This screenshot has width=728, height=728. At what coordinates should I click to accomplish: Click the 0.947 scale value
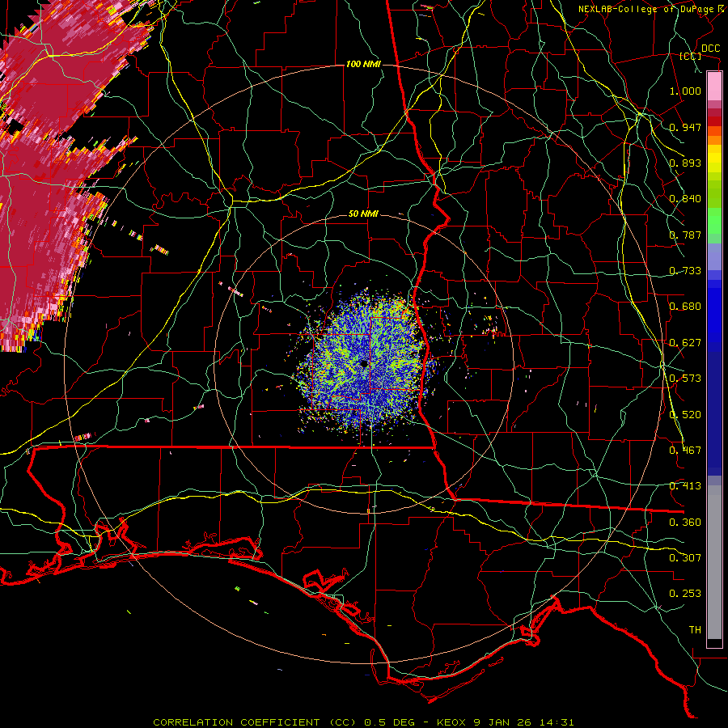[685, 127]
